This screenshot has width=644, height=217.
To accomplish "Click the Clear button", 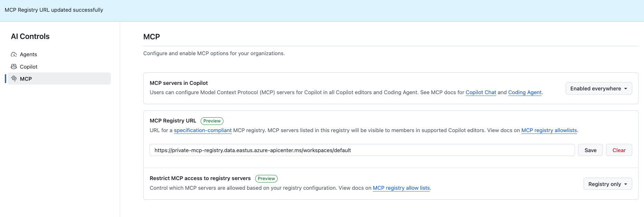I will (619, 150).
